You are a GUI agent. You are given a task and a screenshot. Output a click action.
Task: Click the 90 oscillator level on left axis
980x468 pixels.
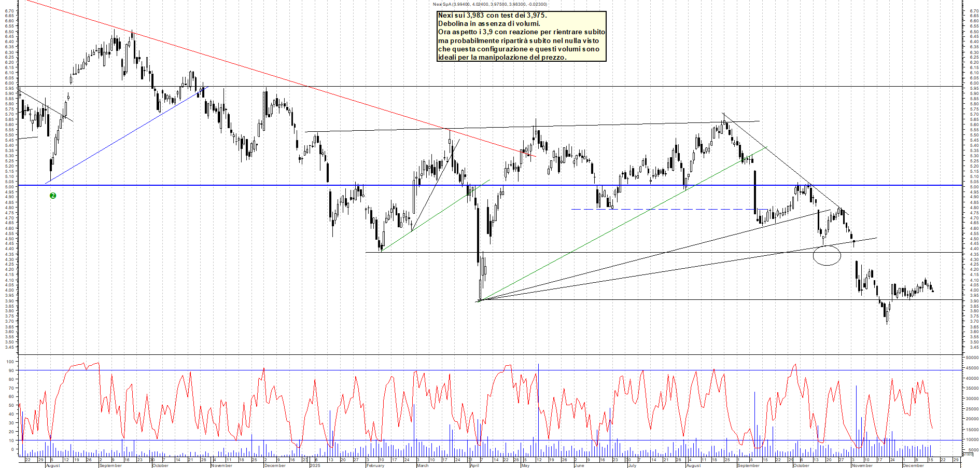coord(10,370)
